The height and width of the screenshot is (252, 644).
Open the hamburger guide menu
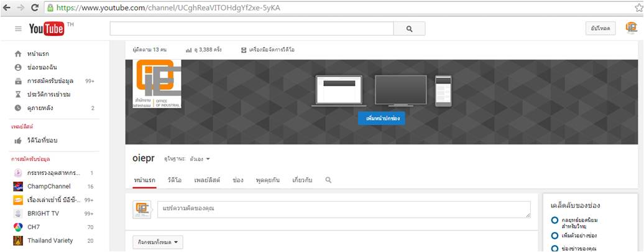click(x=18, y=29)
